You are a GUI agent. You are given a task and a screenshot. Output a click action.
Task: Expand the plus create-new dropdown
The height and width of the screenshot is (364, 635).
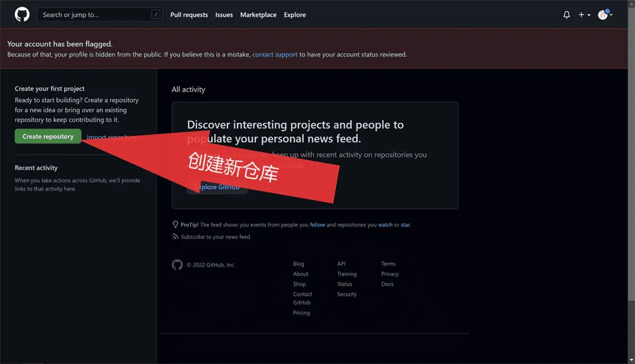584,15
